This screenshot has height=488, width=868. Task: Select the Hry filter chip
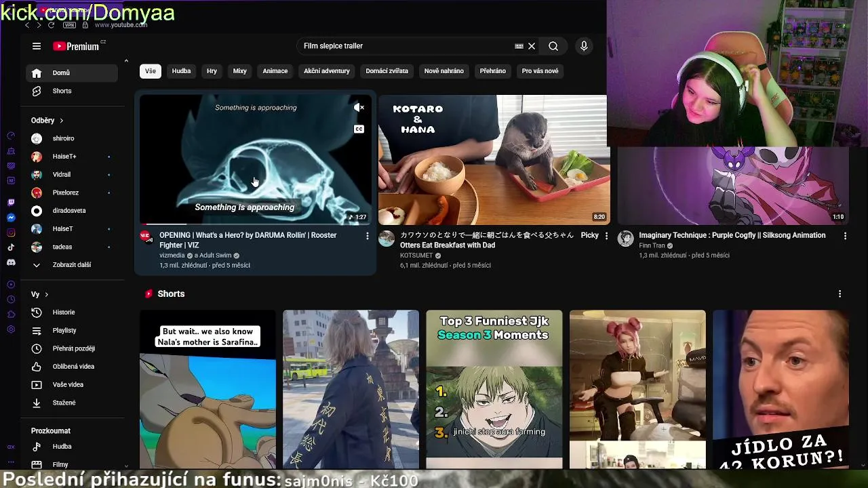pyautogui.click(x=212, y=71)
